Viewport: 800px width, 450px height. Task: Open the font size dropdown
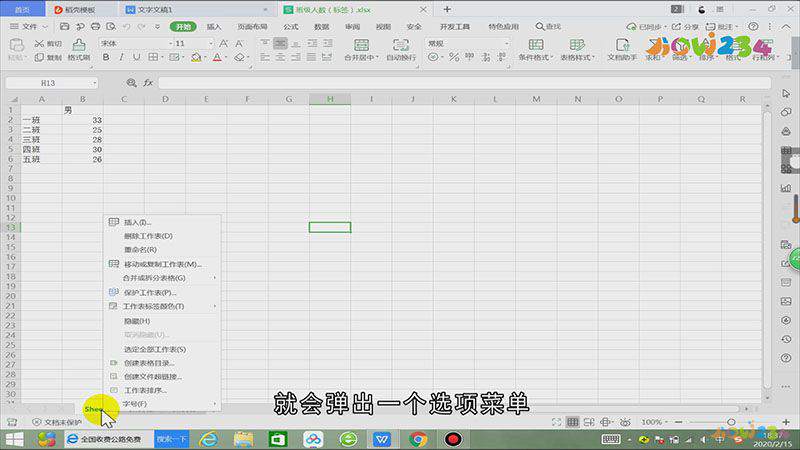(x=211, y=44)
